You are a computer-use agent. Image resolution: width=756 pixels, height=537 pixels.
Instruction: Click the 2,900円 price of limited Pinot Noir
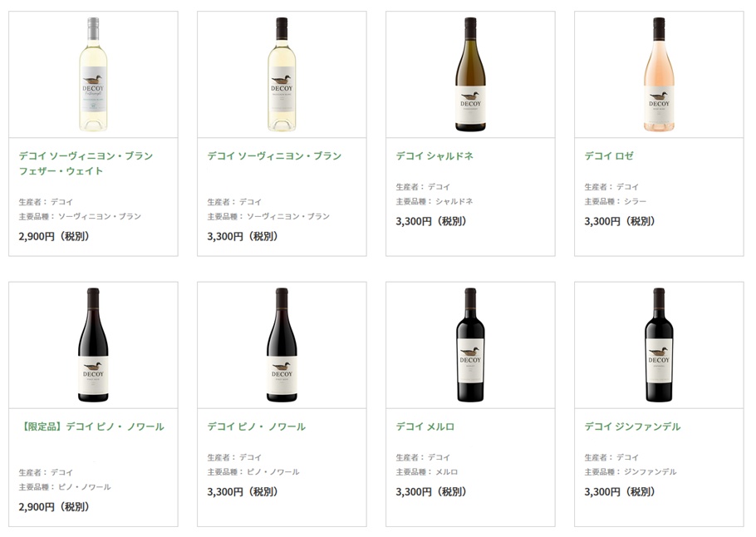(x=54, y=507)
